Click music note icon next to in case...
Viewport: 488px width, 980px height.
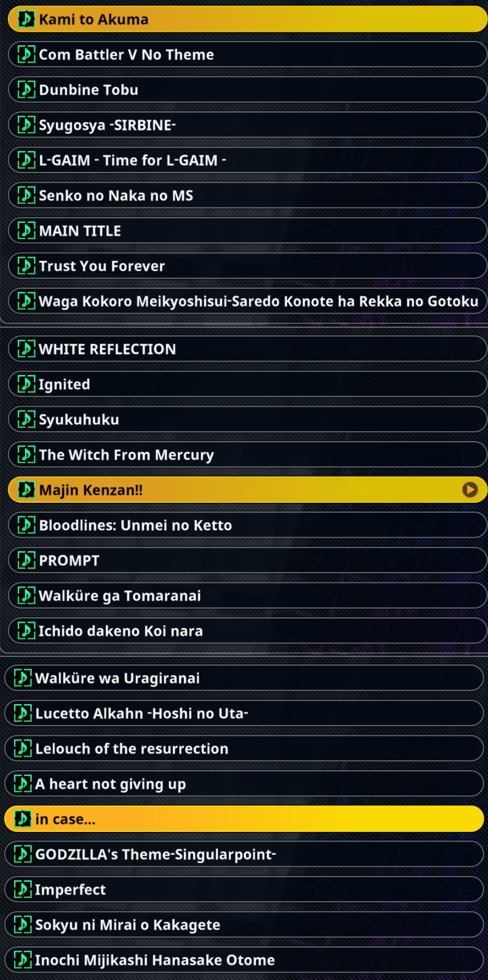(22, 819)
